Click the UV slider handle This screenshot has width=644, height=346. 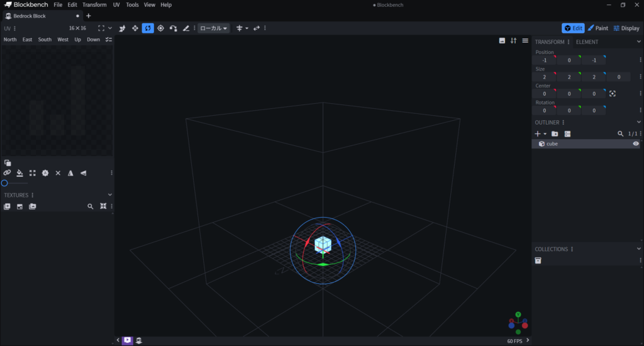pyautogui.click(x=4, y=183)
